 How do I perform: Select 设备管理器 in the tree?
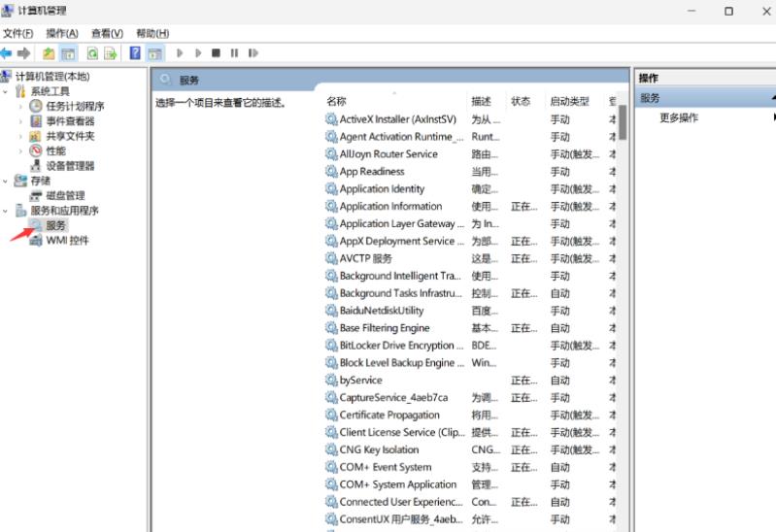[x=70, y=166]
